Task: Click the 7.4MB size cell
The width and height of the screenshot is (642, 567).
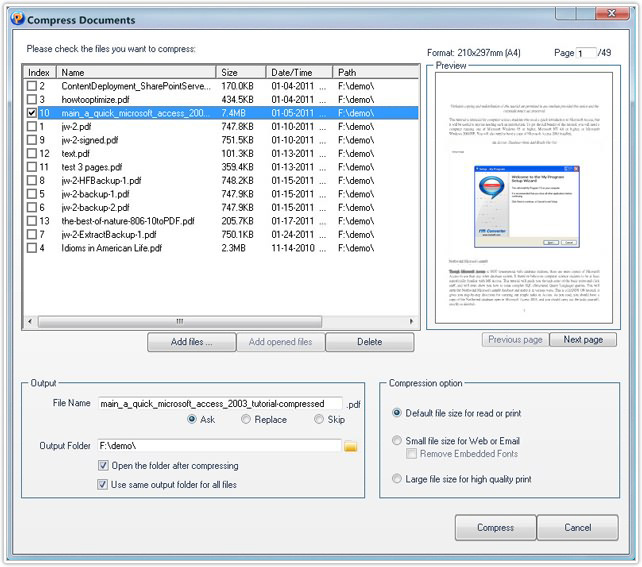Action: pos(233,113)
